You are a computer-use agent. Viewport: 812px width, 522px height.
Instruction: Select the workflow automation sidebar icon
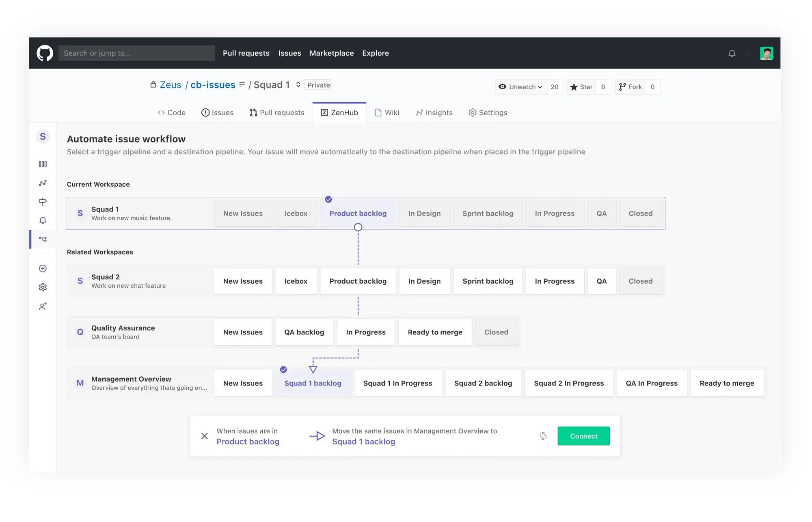43,239
